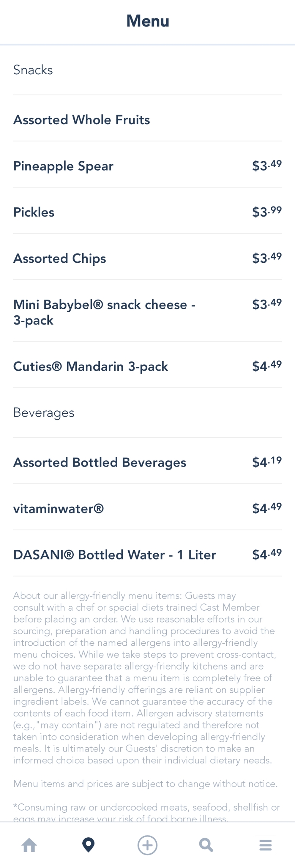Tap the Snacks section header

pos(33,70)
